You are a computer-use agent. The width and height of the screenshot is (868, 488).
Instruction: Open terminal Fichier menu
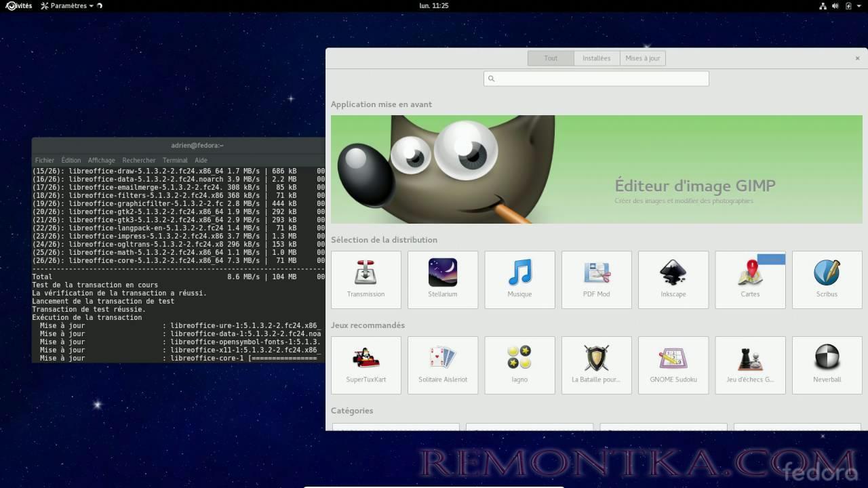45,161
